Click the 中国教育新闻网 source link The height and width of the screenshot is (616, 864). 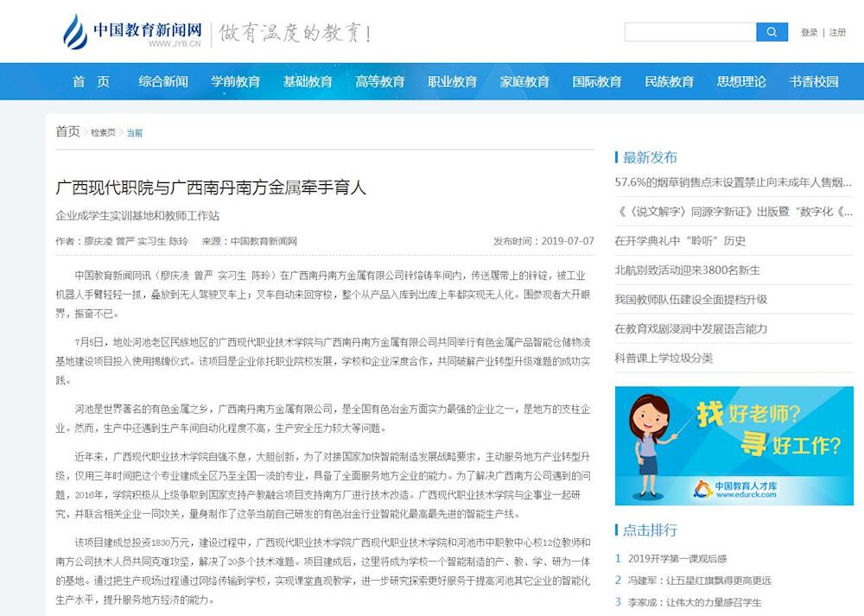click(264, 241)
